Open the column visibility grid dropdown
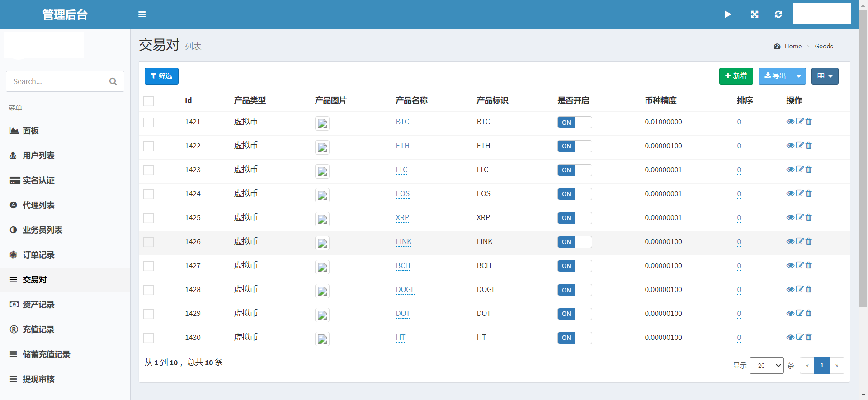 tap(825, 76)
